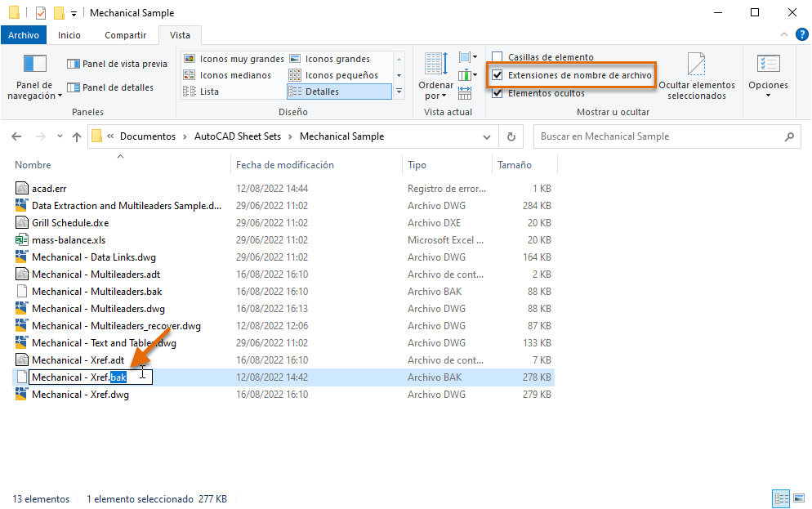Viewport: 812px width, 509px height.
Task: Select Iconos muy grandes layout
Action: point(234,59)
